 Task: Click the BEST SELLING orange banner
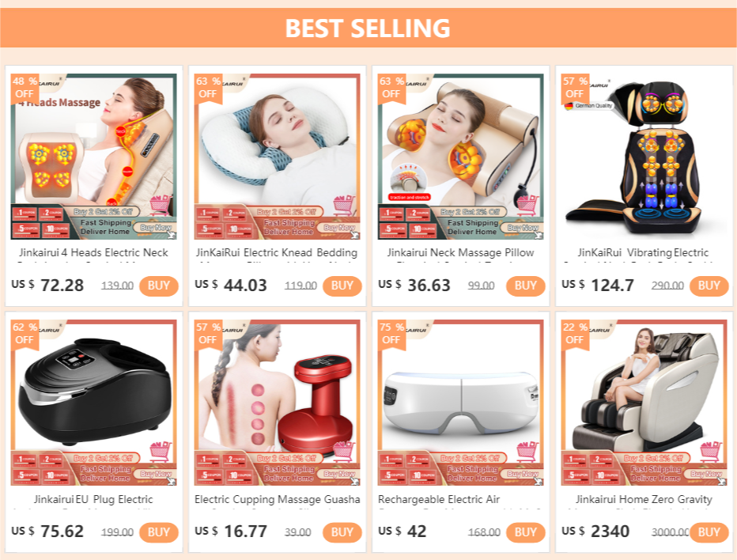pyautogui.click(x=368, y=28)
